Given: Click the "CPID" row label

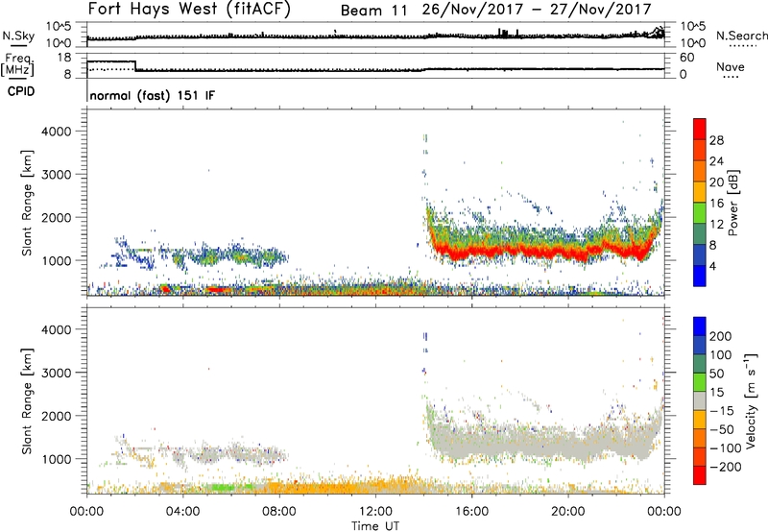Looking at the screenshot, I should click(21, 91).
